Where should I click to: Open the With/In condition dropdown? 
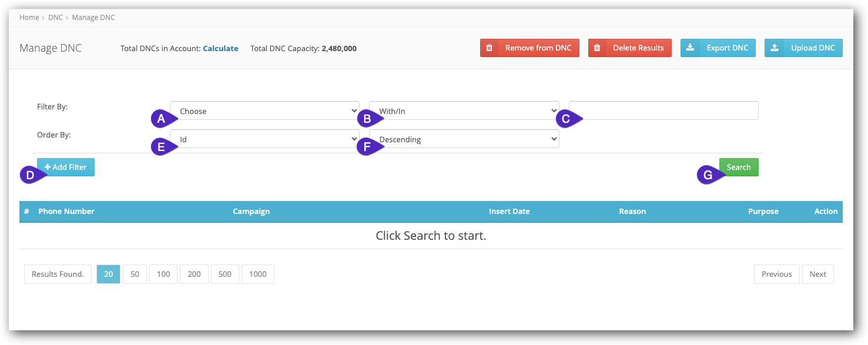coord(464,110)
